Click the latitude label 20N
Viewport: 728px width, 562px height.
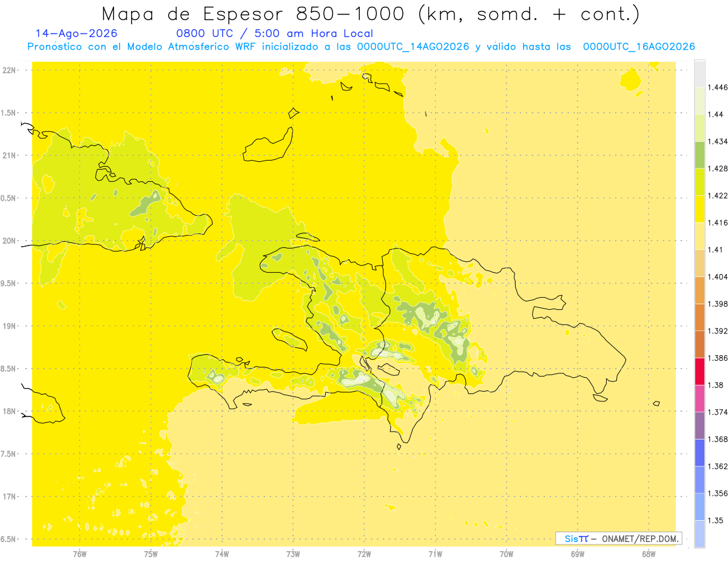[x=10, y=241]
